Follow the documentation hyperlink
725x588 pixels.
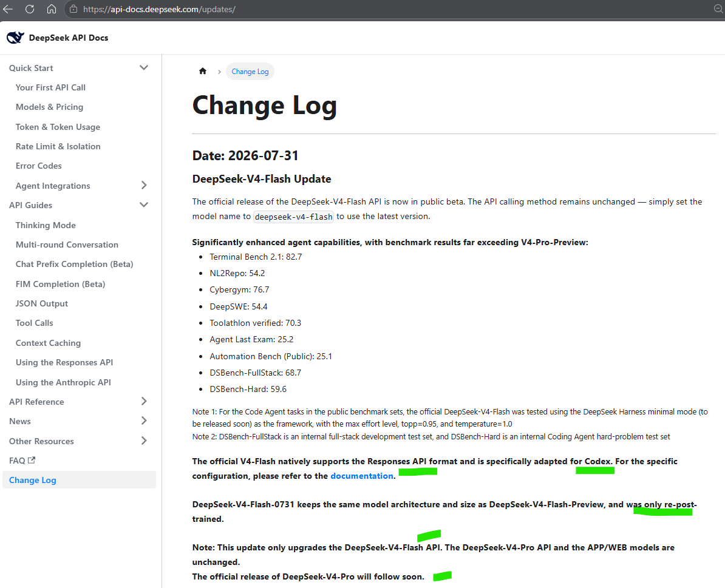pyautogui.click(x=361, y=476)
